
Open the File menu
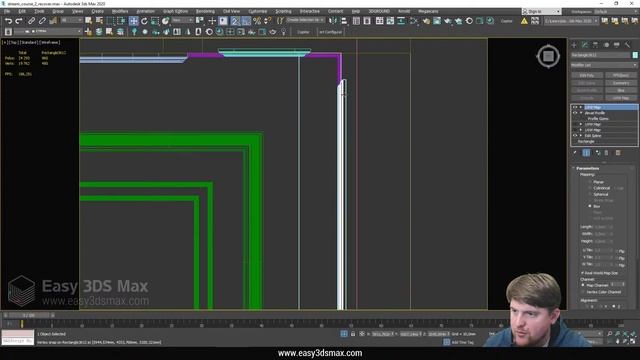[7, 11]
